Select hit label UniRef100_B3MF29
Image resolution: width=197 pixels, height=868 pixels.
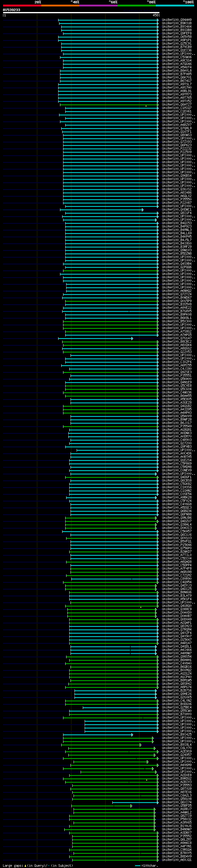pos(177,247)
